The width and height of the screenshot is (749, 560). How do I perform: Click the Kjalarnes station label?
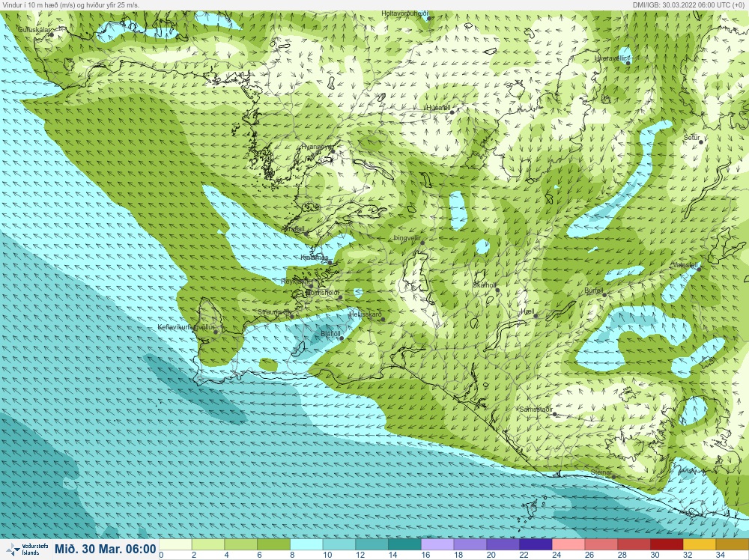coord(315,258)
